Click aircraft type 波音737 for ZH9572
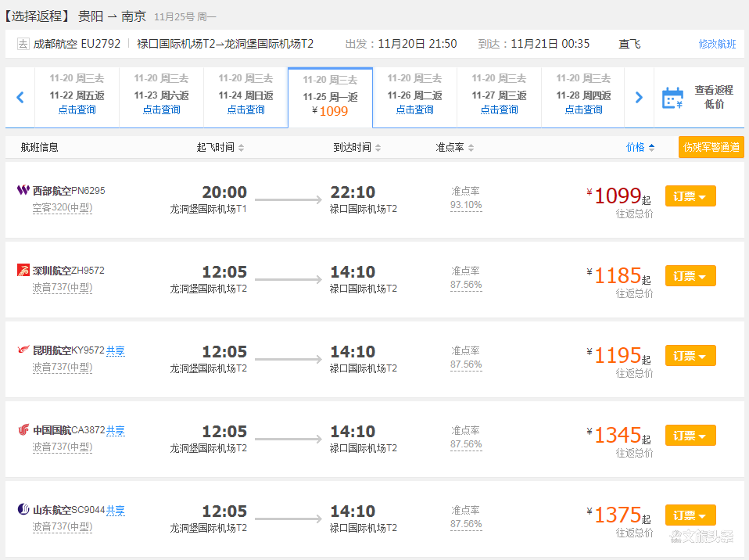The height and width of the screenshot is (560, 749). point(62,287)
